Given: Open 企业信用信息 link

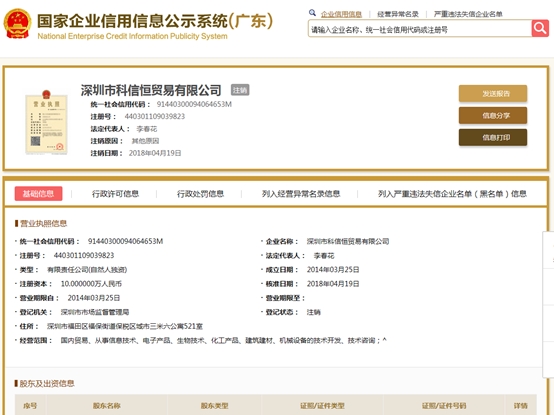Looking at the screenshot, I should coord(341,14).
